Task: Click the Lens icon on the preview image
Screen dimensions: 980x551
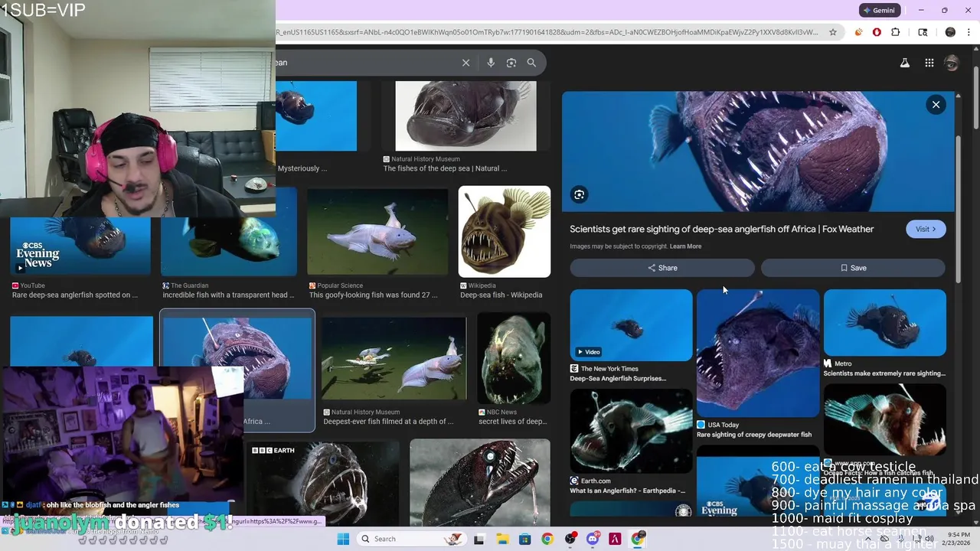Action: coord(580,194)
